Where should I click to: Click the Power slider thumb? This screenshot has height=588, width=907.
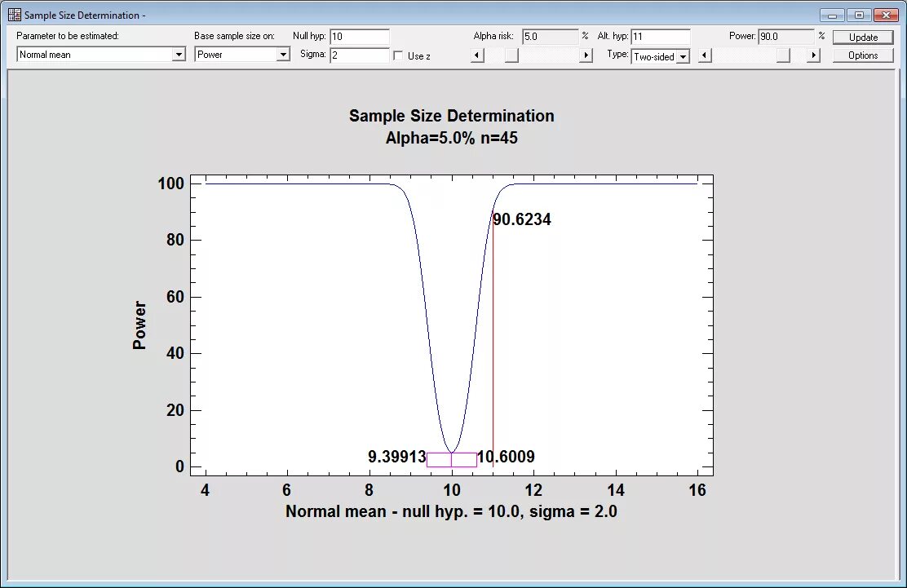(783, 55)
